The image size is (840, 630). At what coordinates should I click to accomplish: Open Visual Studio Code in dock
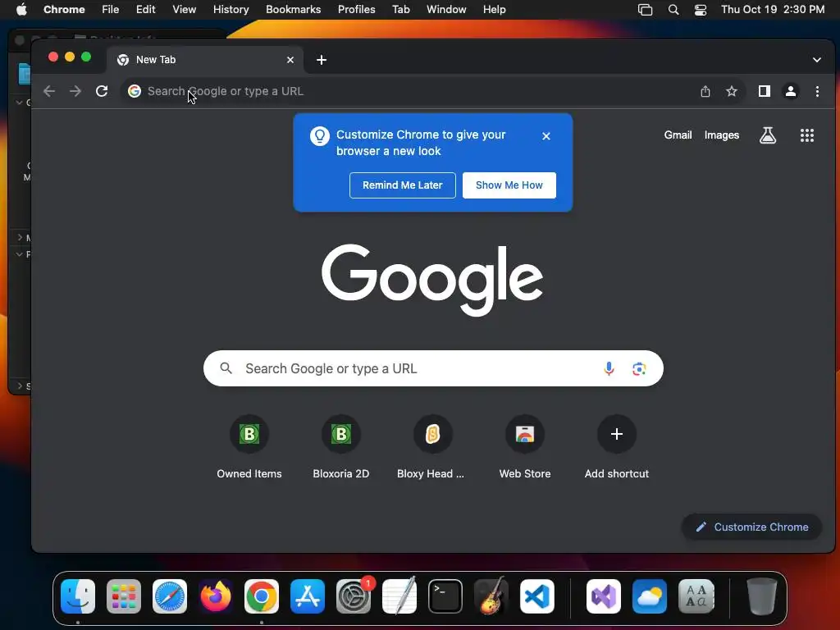click(x=536, y=596)
